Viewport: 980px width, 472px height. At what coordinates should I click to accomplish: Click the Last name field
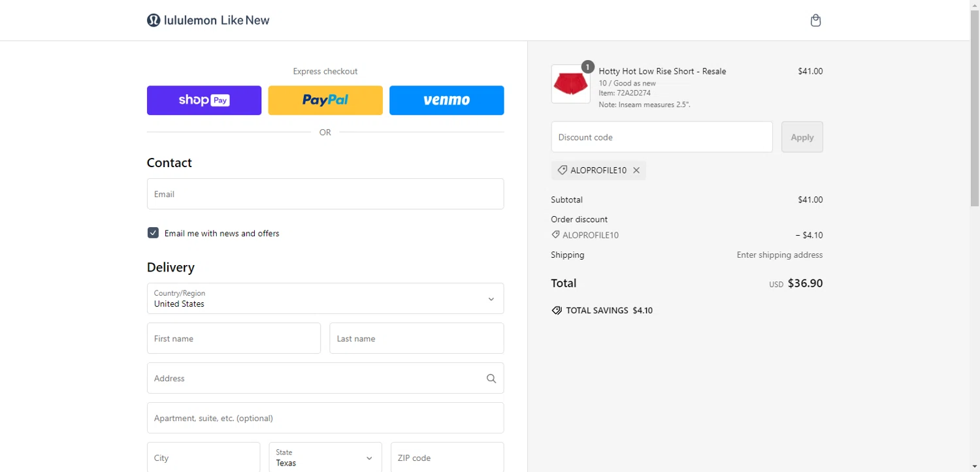[x=416, y=339]
